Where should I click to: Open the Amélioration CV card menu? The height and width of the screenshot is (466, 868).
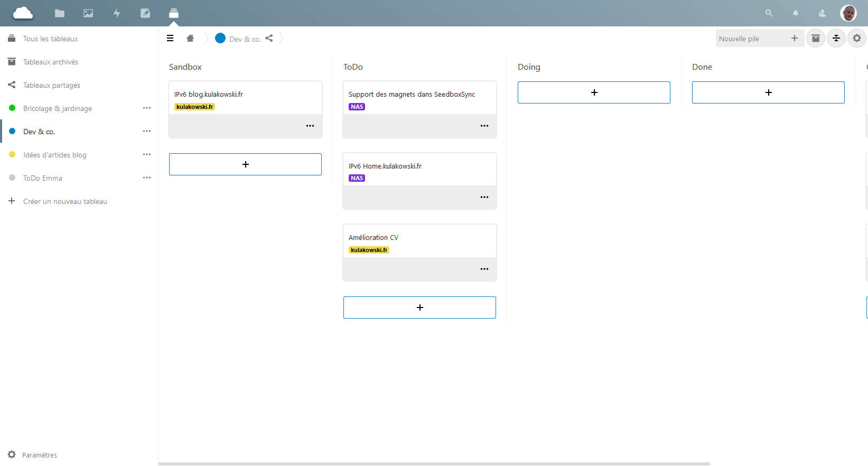[484, 269]
